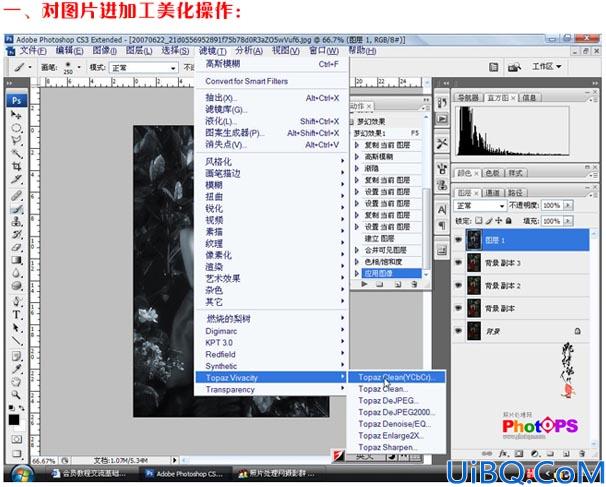This screenshot has width=606, height=487.
Task: Hide the 图层 1 layer
Action: 458,240
